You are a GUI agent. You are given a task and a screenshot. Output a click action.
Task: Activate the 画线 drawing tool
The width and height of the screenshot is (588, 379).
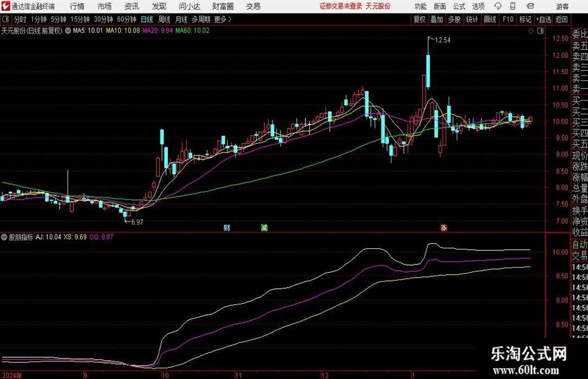point(490,19)
